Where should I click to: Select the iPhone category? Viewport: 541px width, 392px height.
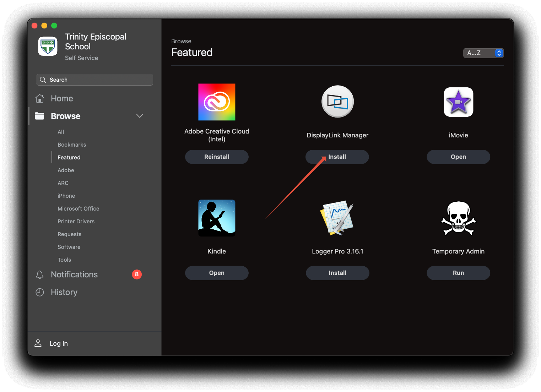click(66, 196)
